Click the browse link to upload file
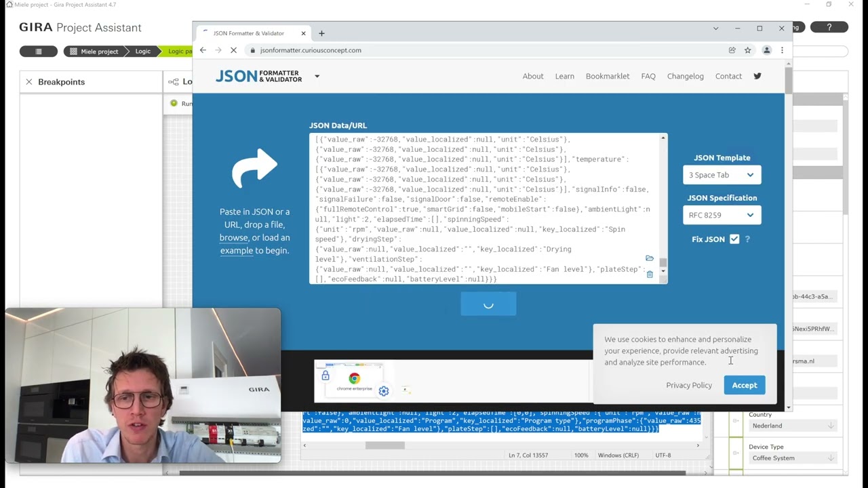The height and width of the screenshot is (488, 868). click(x=233, y=237)
